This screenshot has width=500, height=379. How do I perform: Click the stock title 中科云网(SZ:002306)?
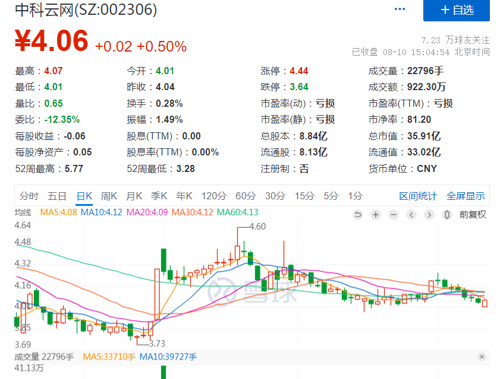tap(86, 10)
